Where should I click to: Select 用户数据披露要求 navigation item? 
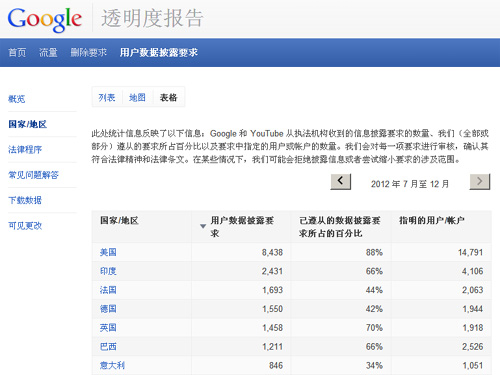(159, 53)
